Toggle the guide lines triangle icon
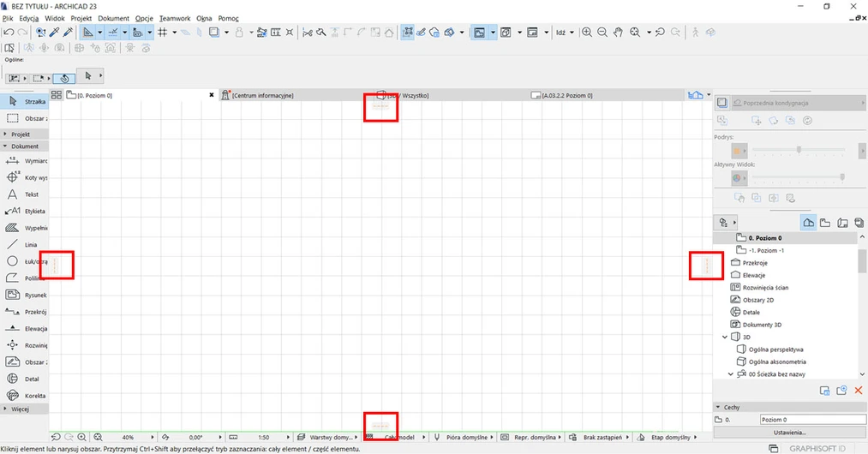The image size is (868, 454). pos(87,32)
